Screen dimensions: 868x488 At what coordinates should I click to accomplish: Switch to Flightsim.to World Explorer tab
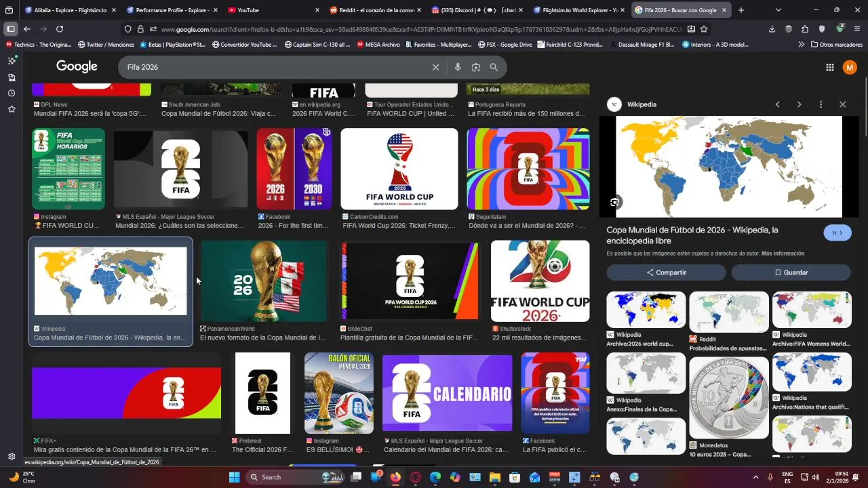(578, 10)
